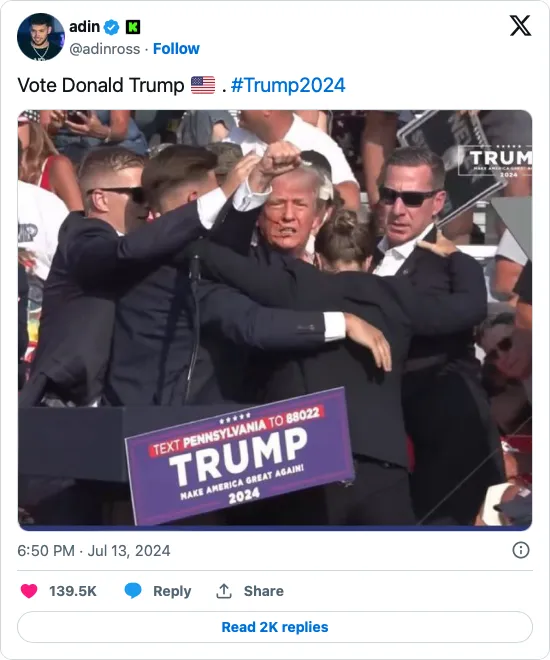Open the @adinross handle link

click(104, 49)
